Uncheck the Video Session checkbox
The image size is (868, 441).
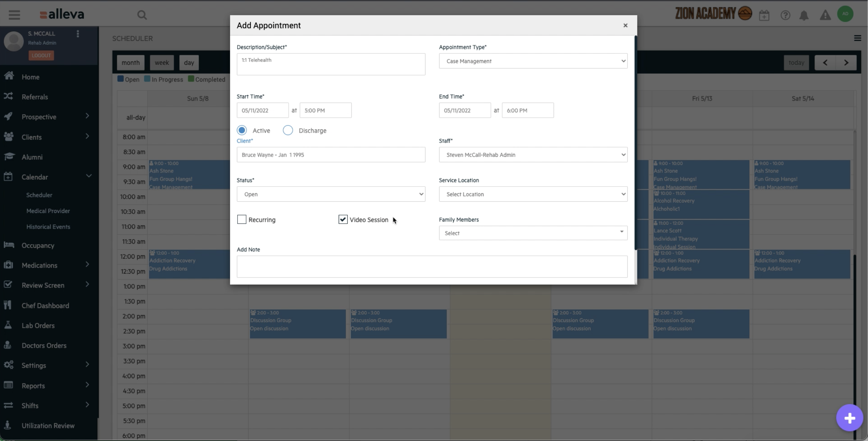(342, 219)
